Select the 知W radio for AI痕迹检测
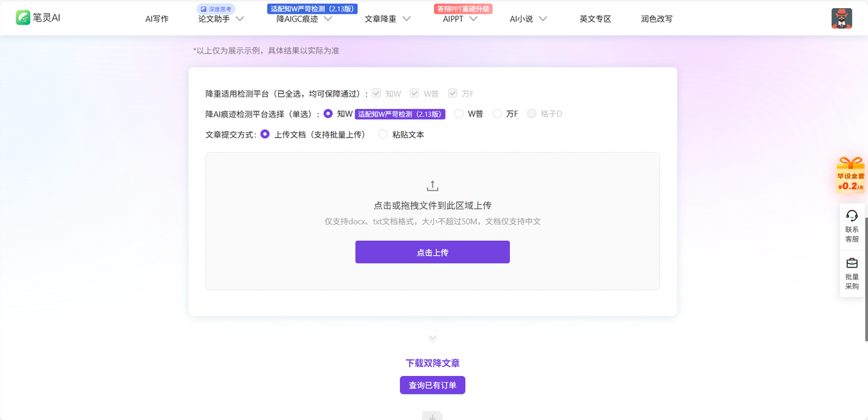 [328, 114]
